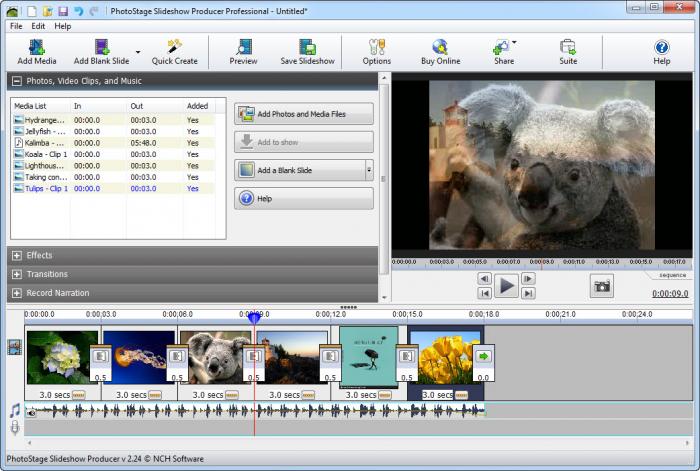Screen dimensions: 700x471
Task: Click the left panel vertical scrollbar
Action: coord(384,179)
